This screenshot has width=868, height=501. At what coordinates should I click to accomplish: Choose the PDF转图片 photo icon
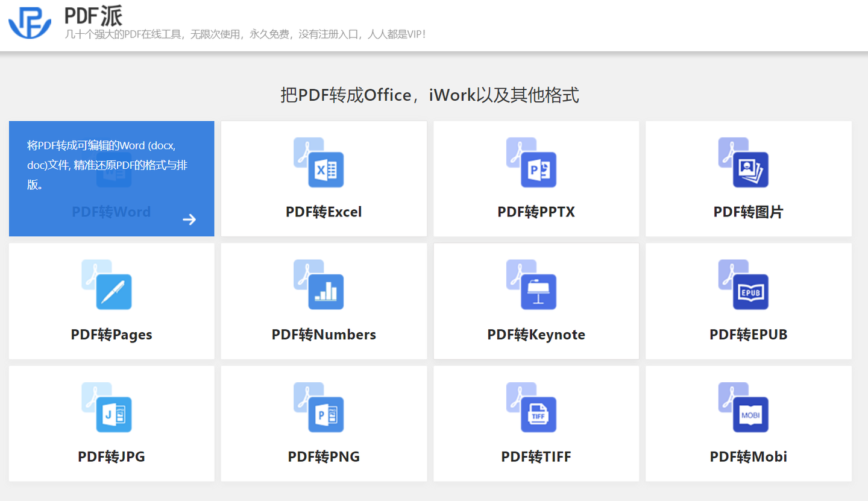click(x=743, y=163)
